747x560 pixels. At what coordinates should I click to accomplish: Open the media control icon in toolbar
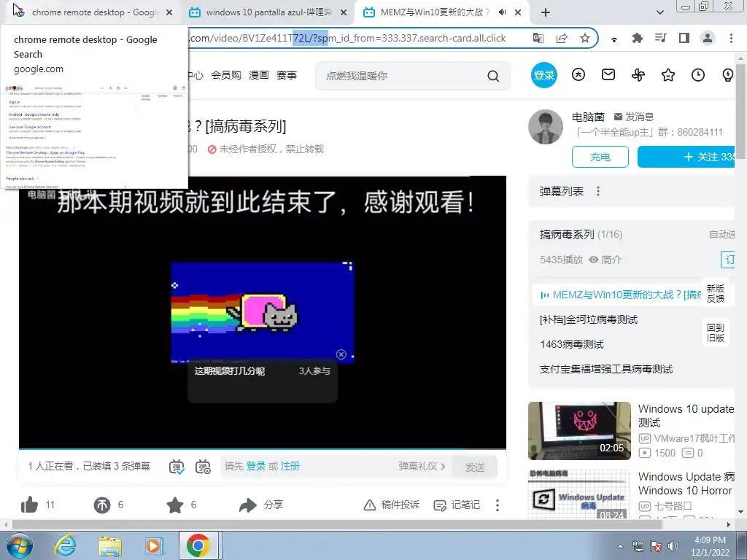click(x=660, y=38)
